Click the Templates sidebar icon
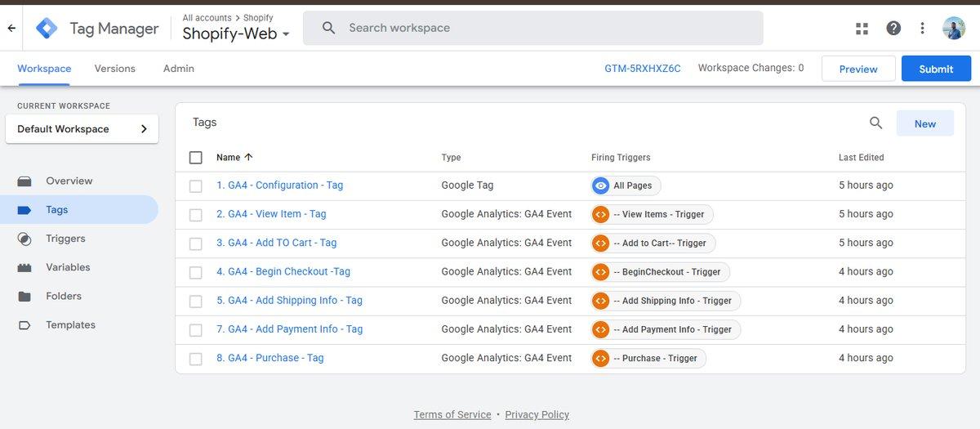This screenshot has height=429, width=980. pyautogui.click(x=24, y=325)
